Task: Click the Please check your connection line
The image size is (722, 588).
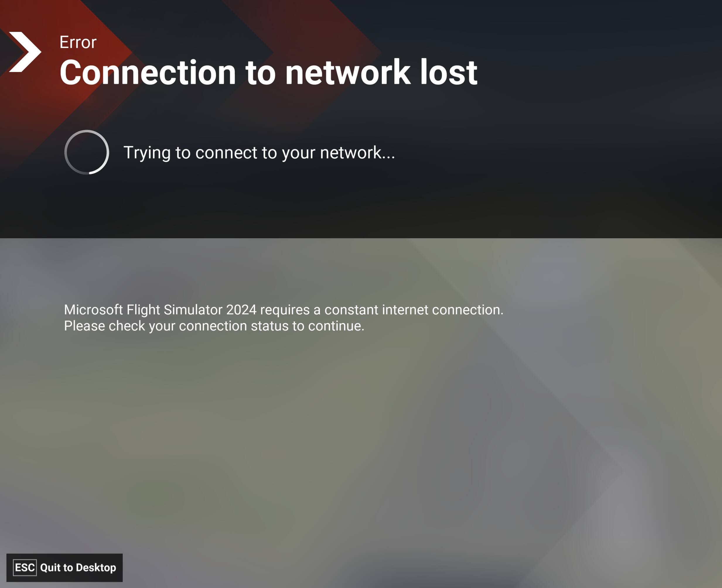Action: 214,326
